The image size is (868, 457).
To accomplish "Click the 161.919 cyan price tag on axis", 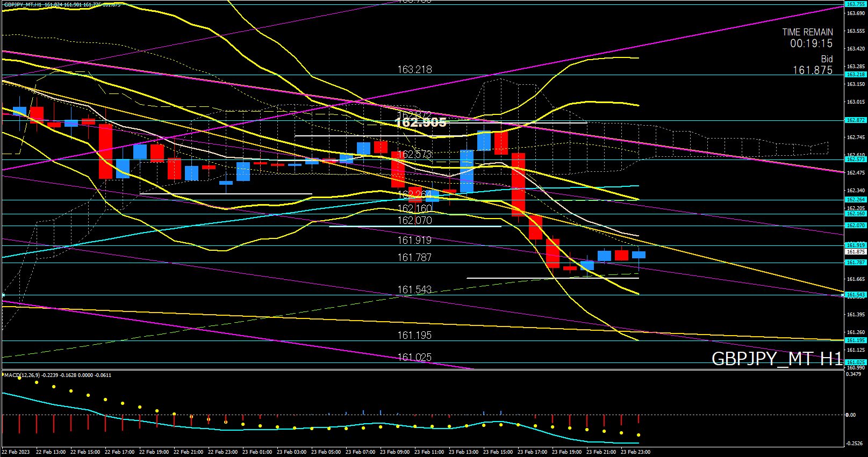I will click(856, 245).
